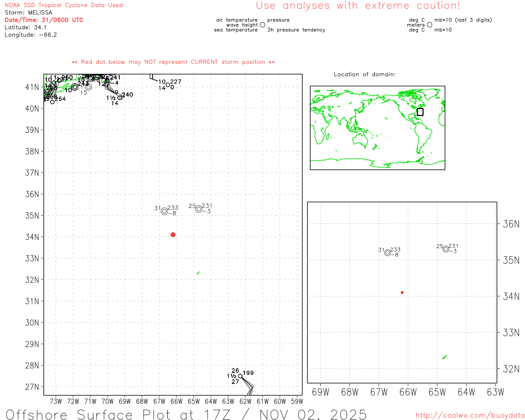Image resolution: width=525 pixels, height=420 pixels.
Task: Click the legend station circle beside 'wave height'
Action: click(262, 25)
